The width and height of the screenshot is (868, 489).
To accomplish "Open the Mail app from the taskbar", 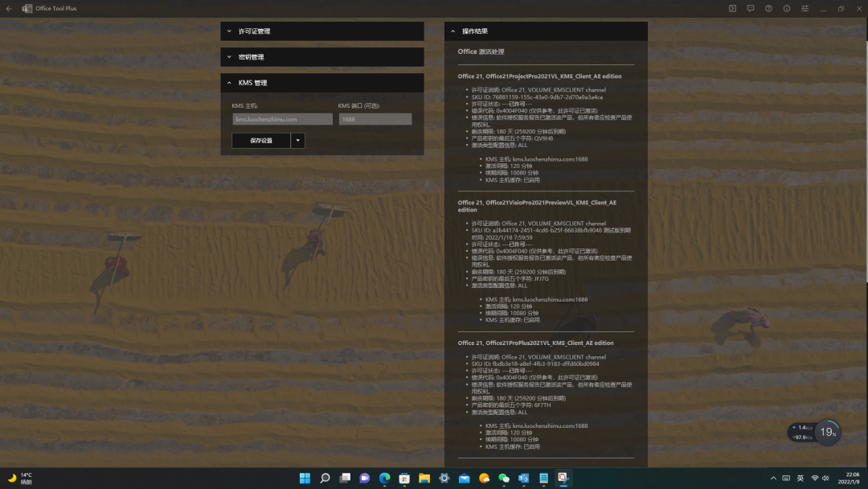I will [464, 478].
